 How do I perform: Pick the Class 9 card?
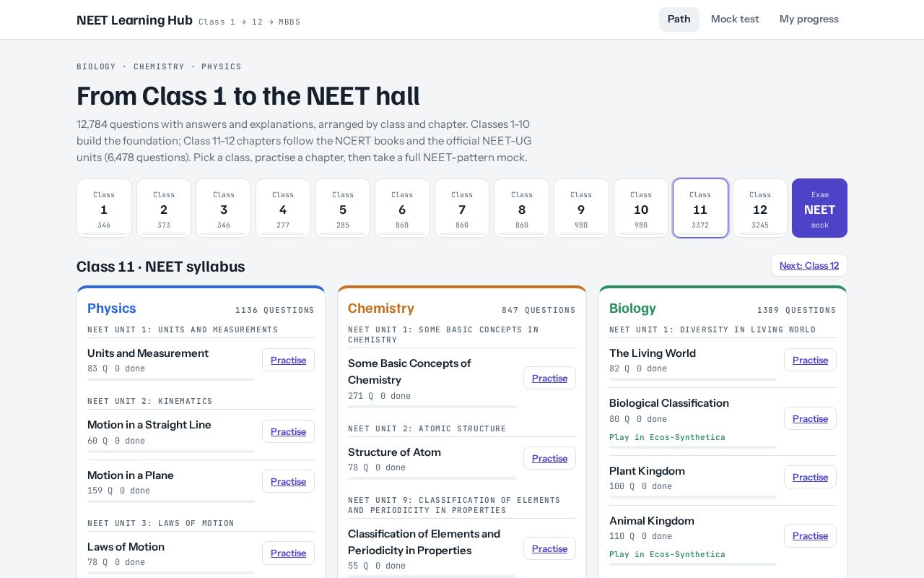pyautogui.click(x=581, y=208)
